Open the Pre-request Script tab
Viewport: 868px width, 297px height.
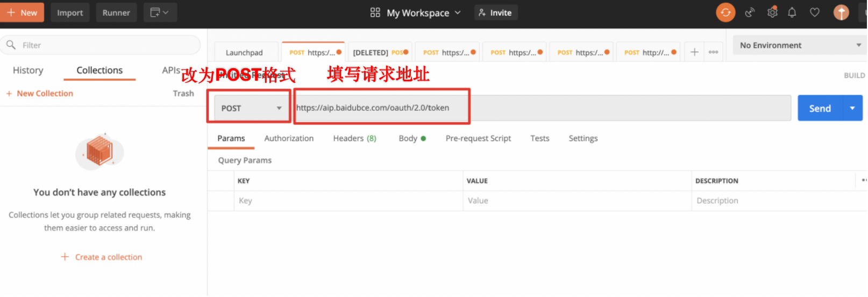point(478,138)
